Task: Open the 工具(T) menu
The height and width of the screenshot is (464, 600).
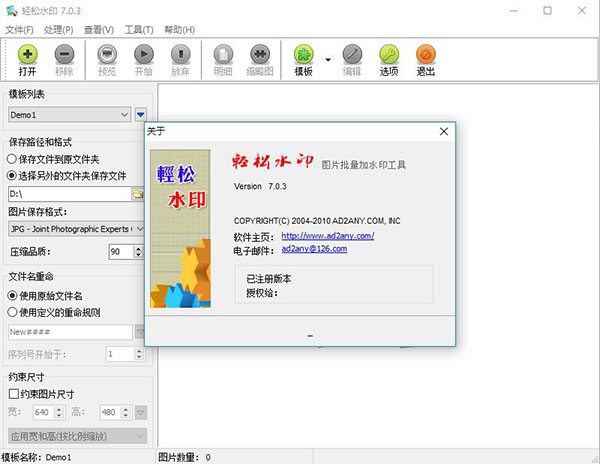Action: pos(139,30)
